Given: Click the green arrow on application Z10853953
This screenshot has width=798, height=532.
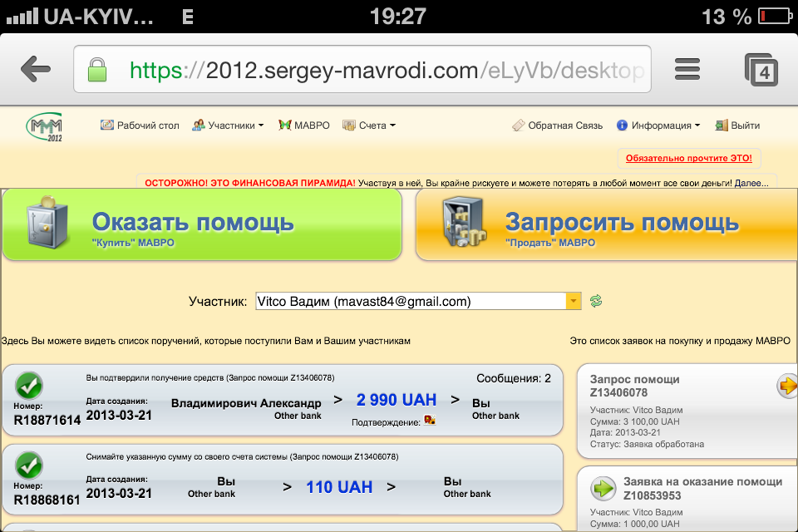Looking at the screenshot, I should coord(603,488).
